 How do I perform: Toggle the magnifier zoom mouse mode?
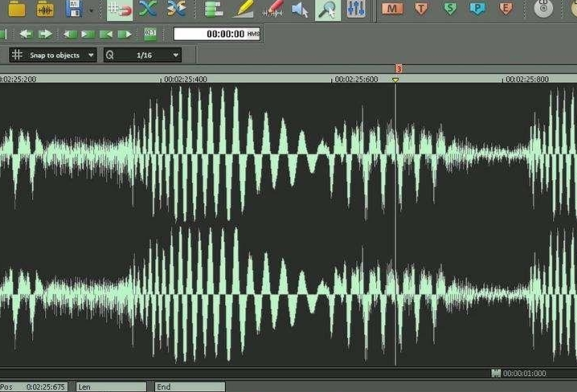pos(328,10)
